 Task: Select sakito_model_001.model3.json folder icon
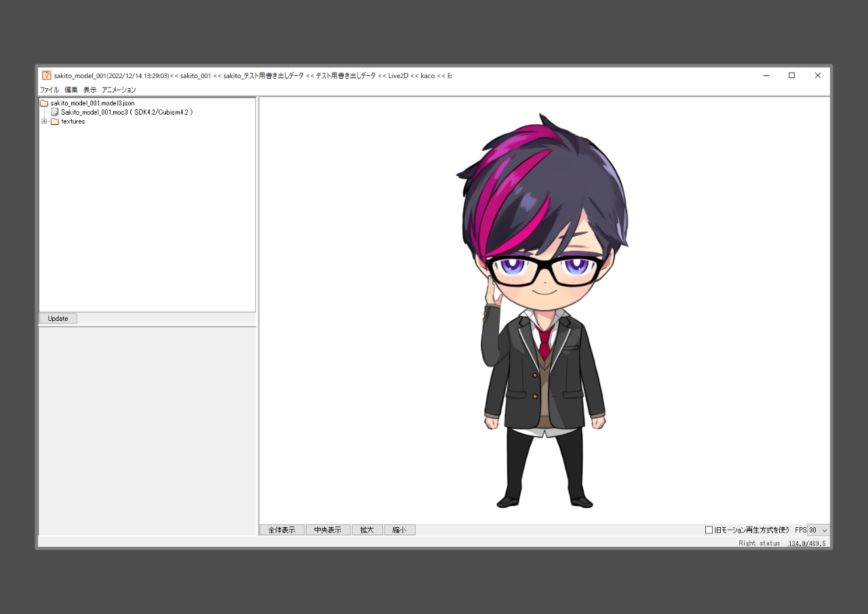point(44,103)
